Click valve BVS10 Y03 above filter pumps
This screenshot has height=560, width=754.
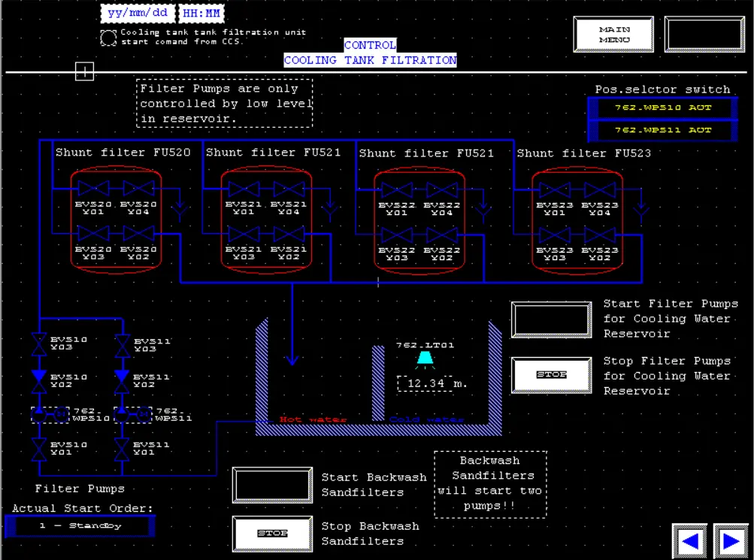coord(38,344)
